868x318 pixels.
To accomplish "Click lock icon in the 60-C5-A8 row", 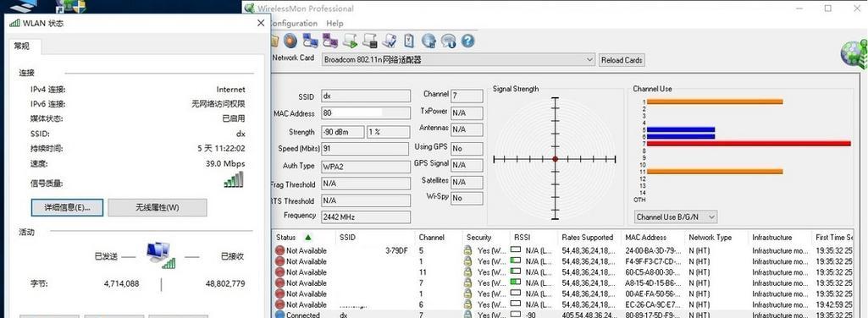I will pyautogui.click(x=467, y=272).
